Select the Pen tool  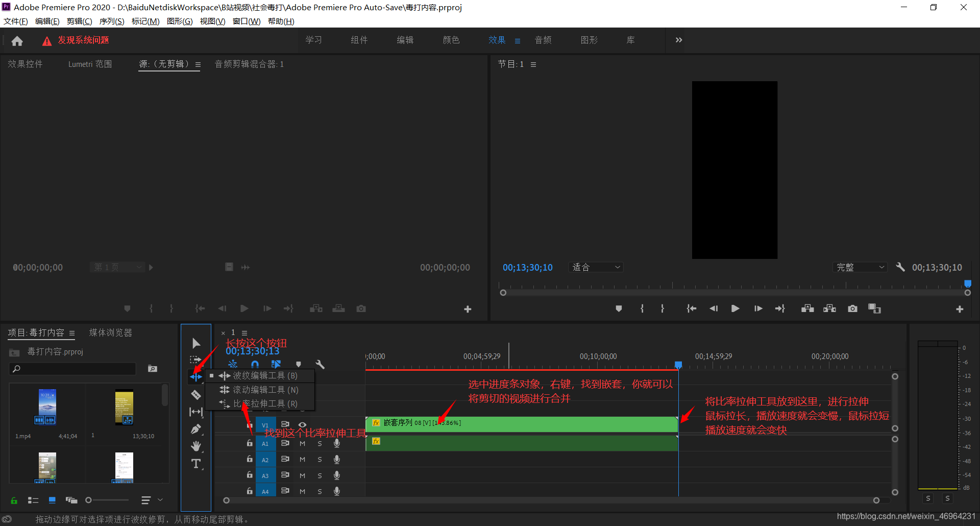click(x=196, y=429)
